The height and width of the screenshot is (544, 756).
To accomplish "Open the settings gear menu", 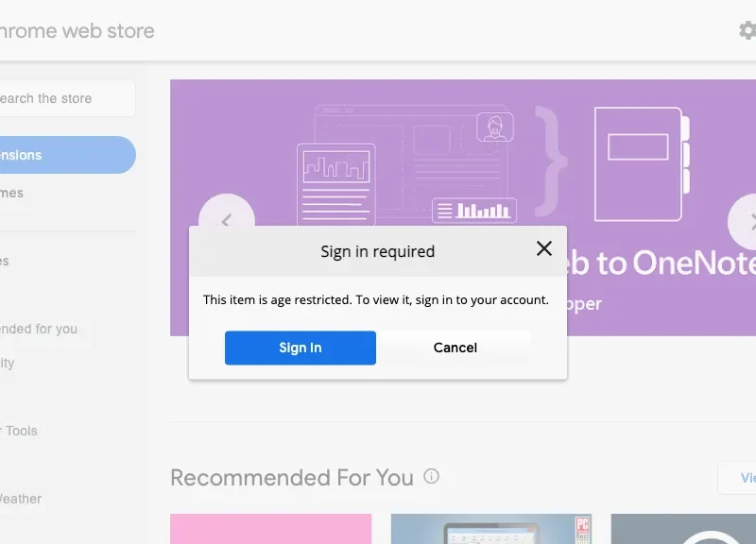I will click(747, 31).
